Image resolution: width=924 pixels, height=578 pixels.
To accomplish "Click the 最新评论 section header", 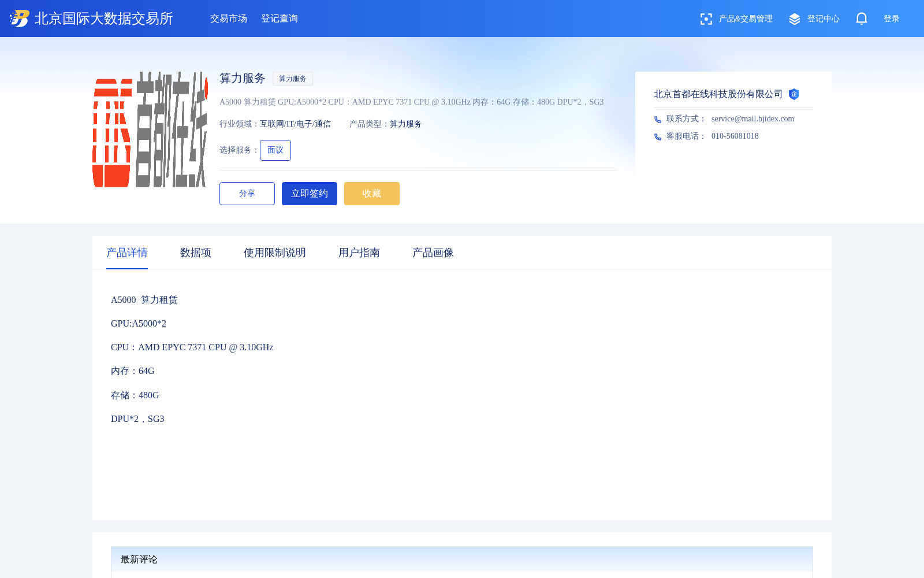I will click(x=462, y=560).
